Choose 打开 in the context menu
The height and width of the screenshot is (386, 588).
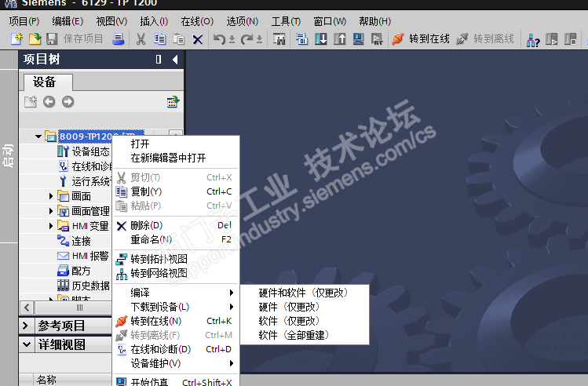point(176,144)
